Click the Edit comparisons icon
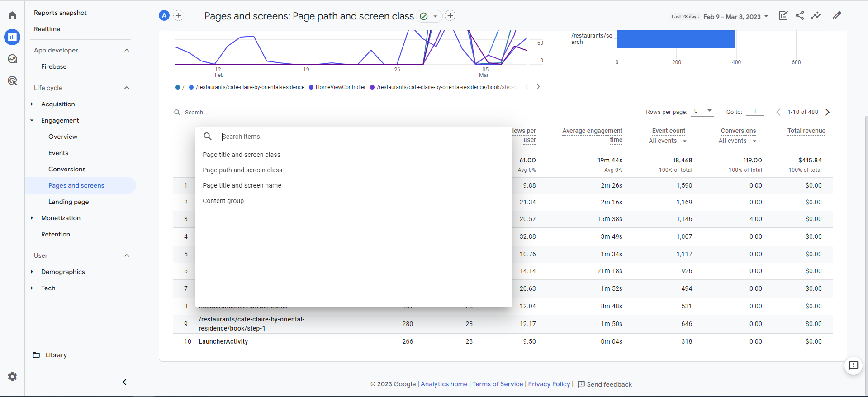 point(783,16)
